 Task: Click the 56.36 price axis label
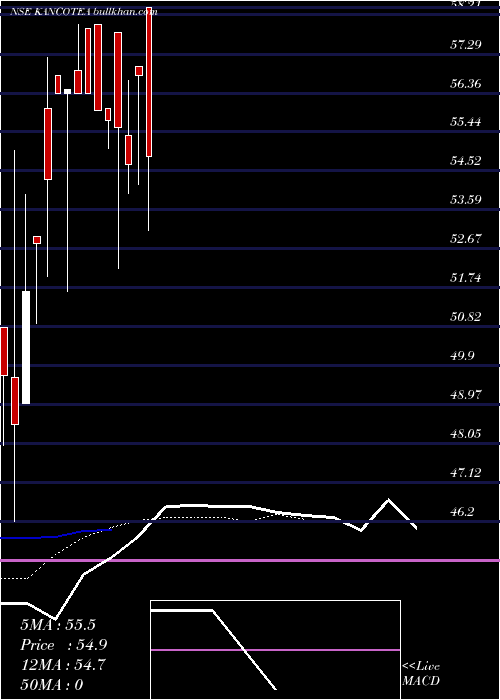coord(466,83)
